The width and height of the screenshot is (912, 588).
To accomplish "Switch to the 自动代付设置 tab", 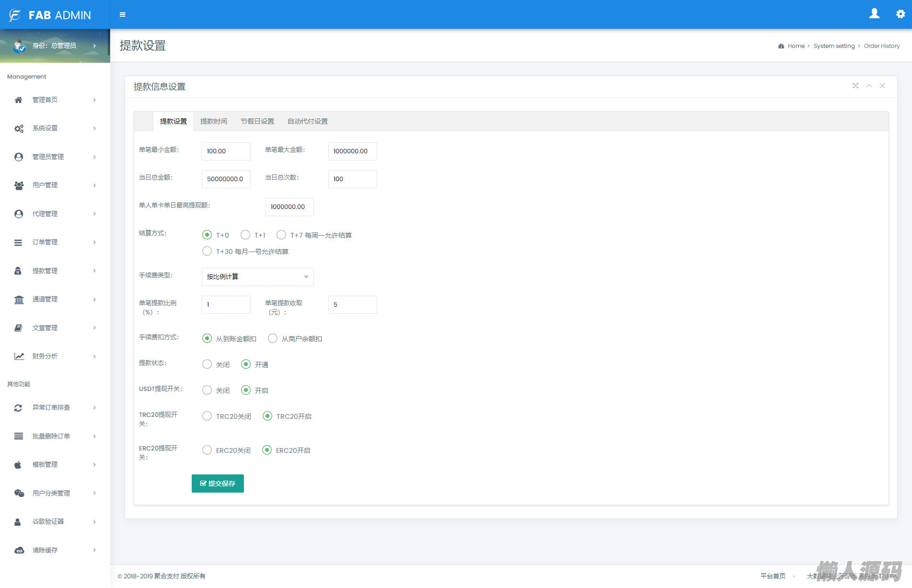I will click(308, 121).
